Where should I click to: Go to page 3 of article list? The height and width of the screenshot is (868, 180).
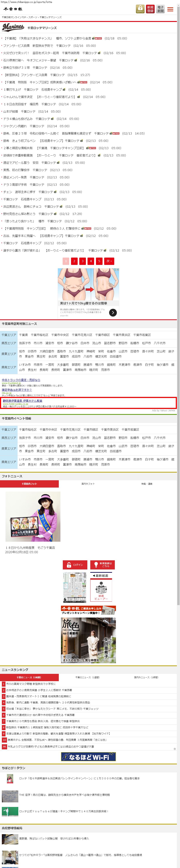[x=82, y=261]
